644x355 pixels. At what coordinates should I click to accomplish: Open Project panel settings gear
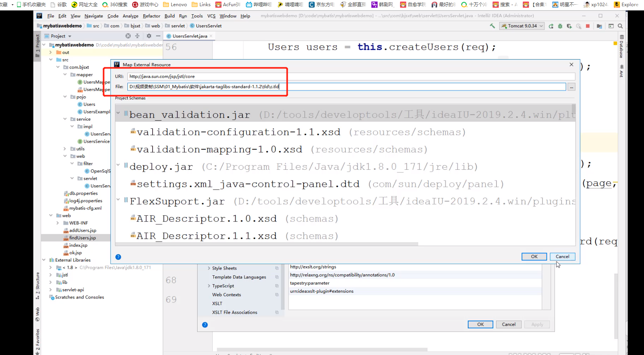click(x=149, y=36)
